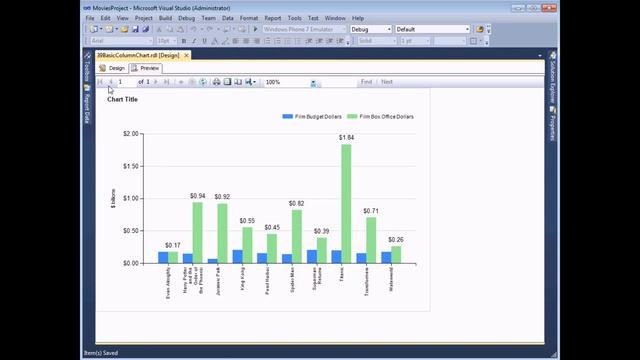640x360 pixels.
Task: Open the Debug menu
Action: click(187, 18)
